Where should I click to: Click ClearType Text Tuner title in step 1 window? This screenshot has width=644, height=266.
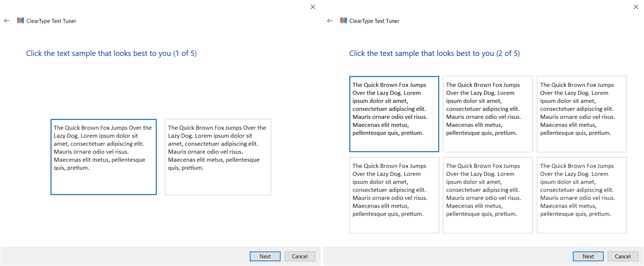pyautogui.click(x=51, y=21)
